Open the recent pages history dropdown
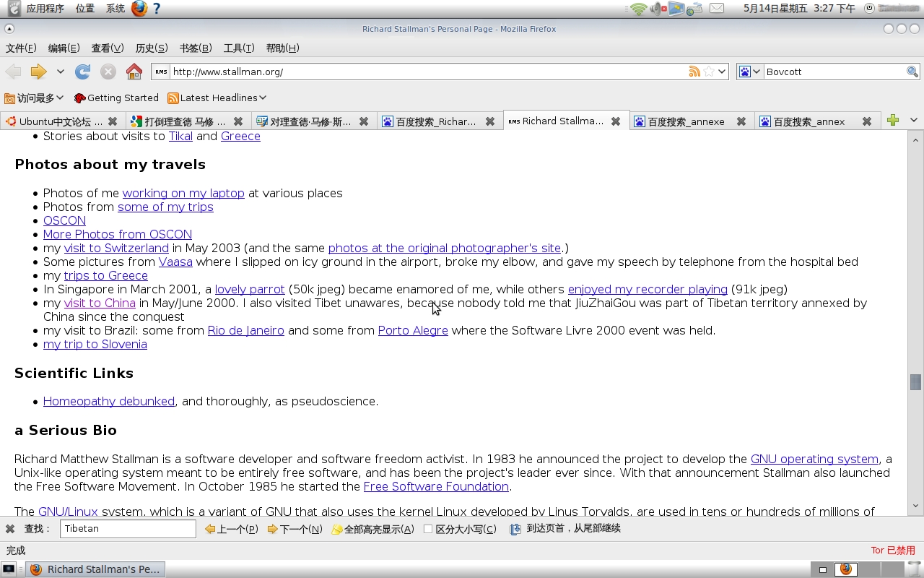 [x=61, y=72]
